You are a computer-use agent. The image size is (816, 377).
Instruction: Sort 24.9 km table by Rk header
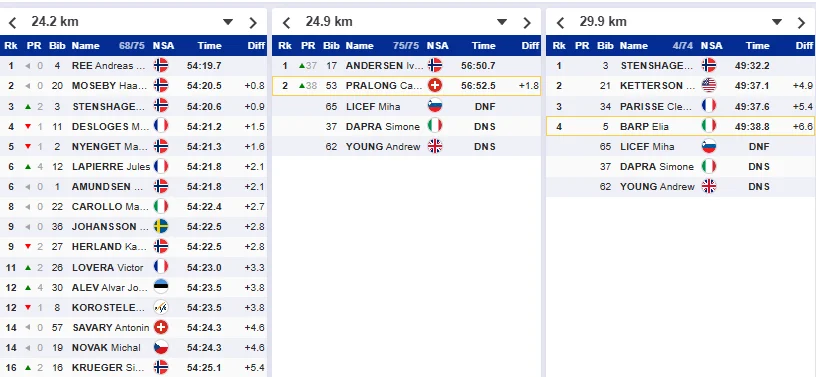[x=285, y=46]
